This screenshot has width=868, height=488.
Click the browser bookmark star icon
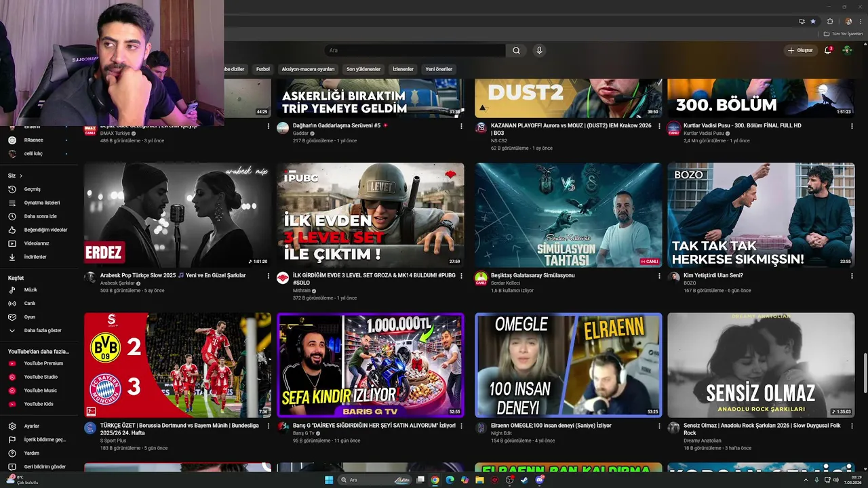[813, 21]
